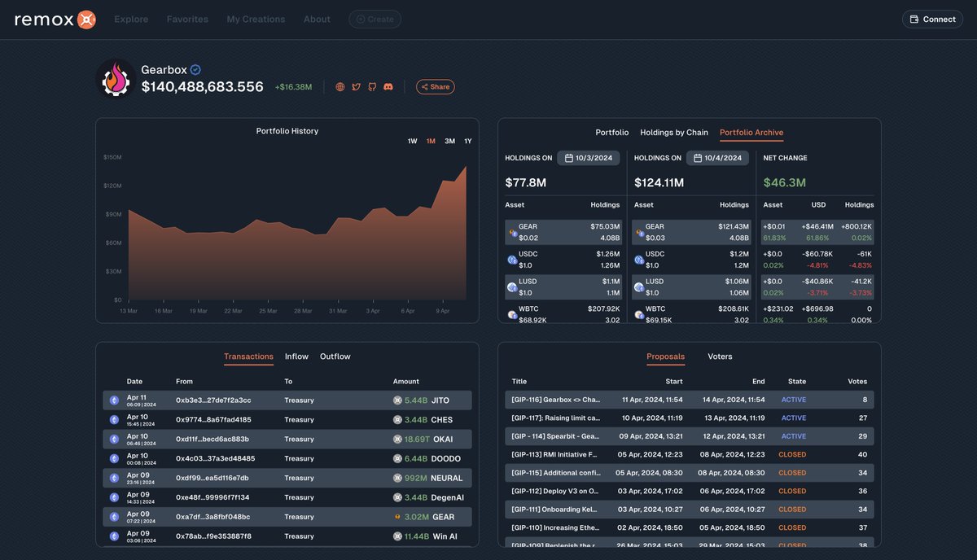The width and height of the screenshot is (977, 560).
Task: Select the 3M chart range
Action: click(449, 142)
